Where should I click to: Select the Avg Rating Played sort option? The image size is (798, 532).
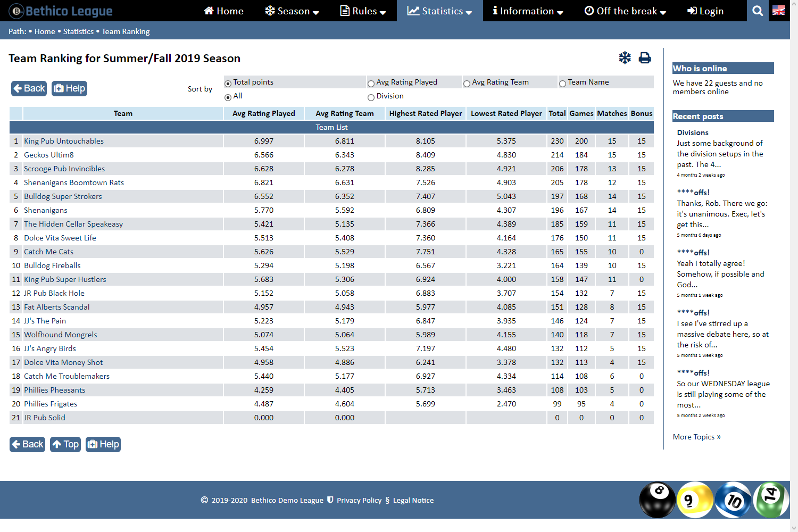(371, 83)
